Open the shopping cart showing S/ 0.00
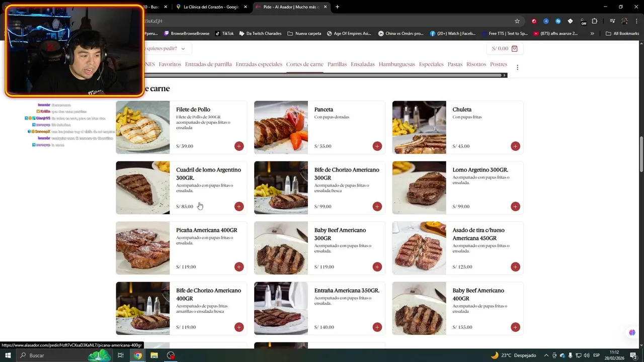The height and width of the screenshot is (362, 644). point(505,49)
